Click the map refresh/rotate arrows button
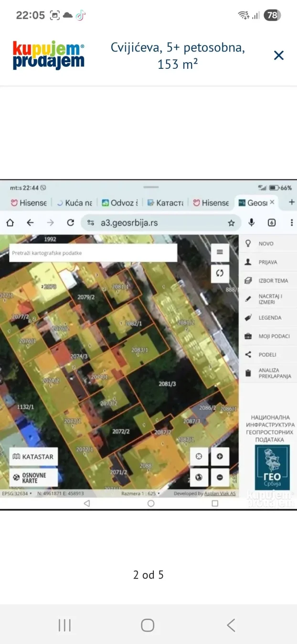 220,273
